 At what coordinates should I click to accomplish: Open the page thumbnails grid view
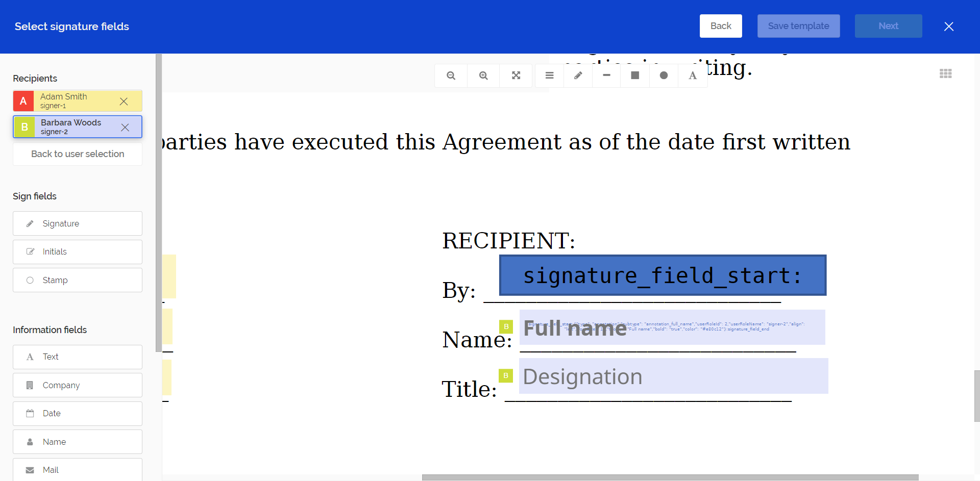[x=945, y=73]
